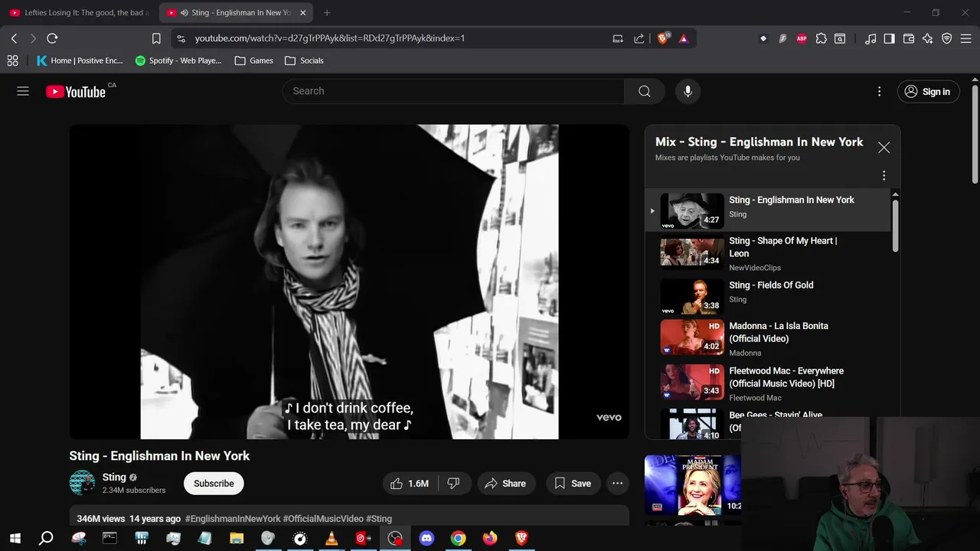Subscribe to Sting channel
Screen dimensions: 980x551
point(214,483)
